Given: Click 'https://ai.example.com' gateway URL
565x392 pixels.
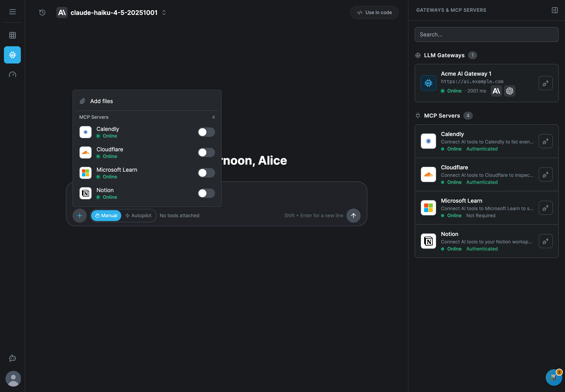Looking at the screenshot, I should pos(472,82).
